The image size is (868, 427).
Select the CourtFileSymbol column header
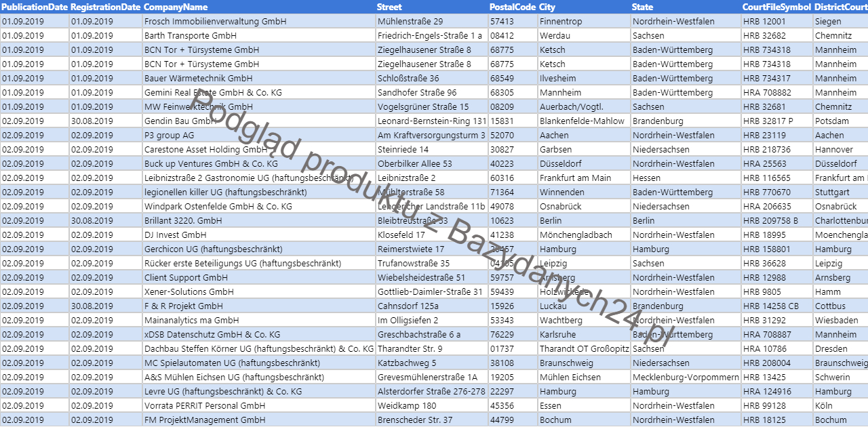coord(776,7)
